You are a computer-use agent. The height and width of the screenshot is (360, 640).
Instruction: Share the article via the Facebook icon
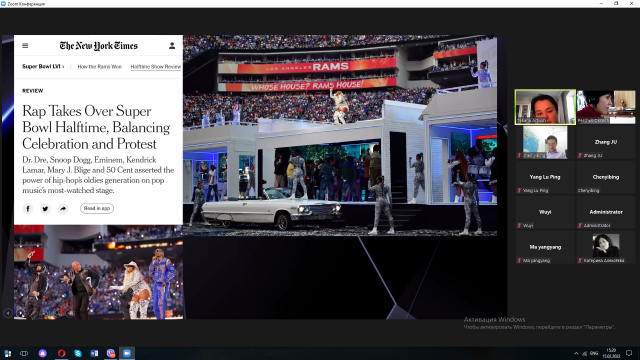click(x=28, y=209)
